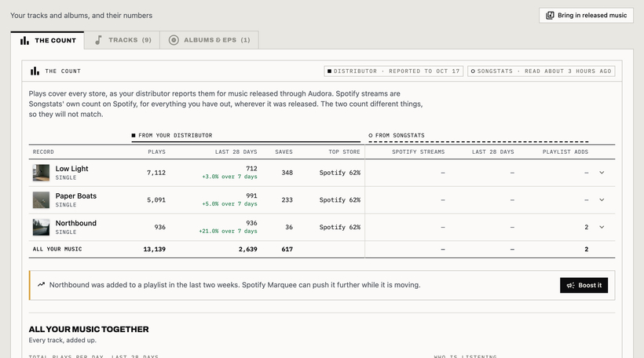Open the Tracks (9) tab

122,40
